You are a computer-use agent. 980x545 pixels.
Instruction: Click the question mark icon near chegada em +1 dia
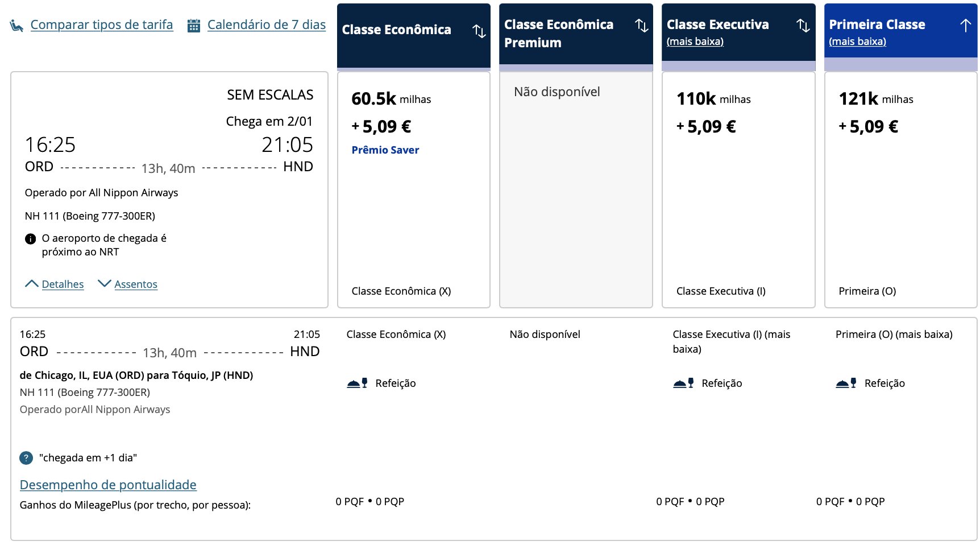click(26, 458)
